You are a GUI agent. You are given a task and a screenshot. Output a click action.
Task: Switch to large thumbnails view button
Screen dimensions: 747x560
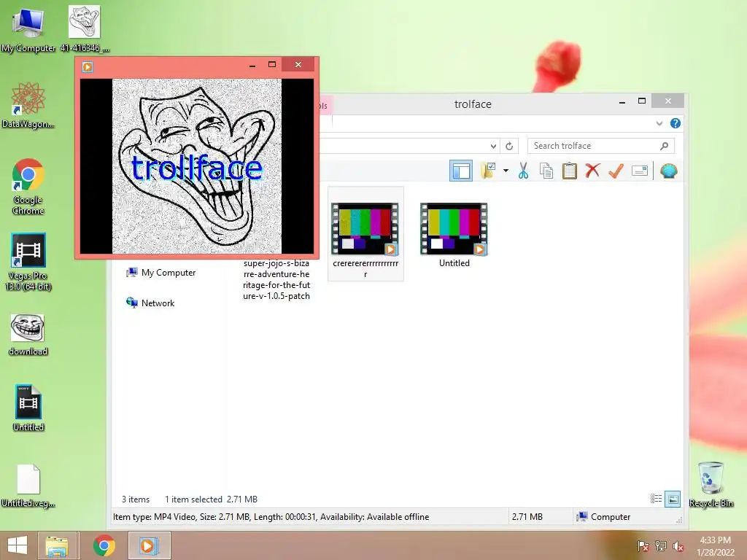[x=672, y=499]
